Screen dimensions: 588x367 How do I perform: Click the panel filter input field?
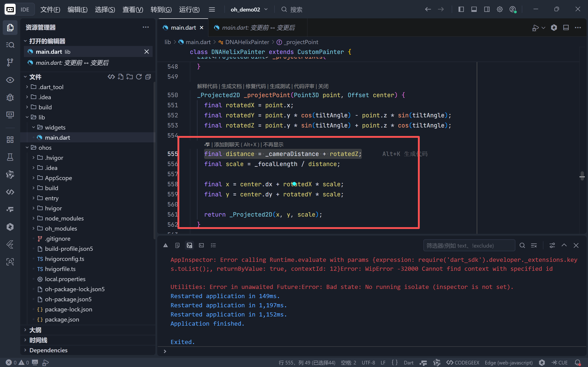[469, 246]
